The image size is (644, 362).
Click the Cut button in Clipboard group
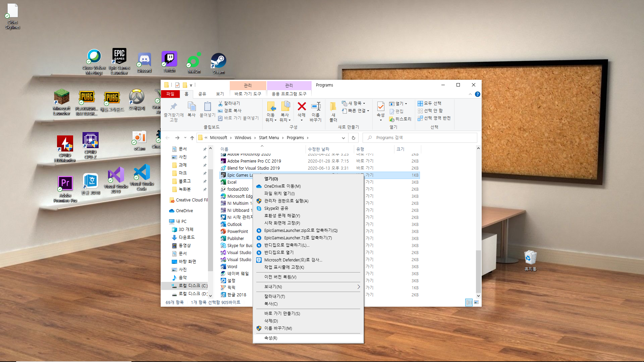click(x=229, y=103)
